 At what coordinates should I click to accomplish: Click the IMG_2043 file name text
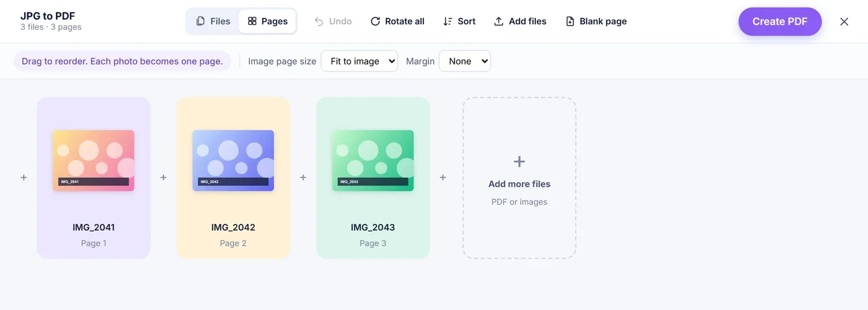[373, 228]
